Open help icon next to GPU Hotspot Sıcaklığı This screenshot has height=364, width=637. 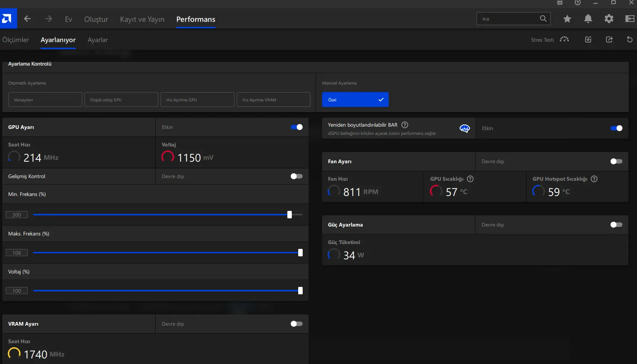coord(594,179)
